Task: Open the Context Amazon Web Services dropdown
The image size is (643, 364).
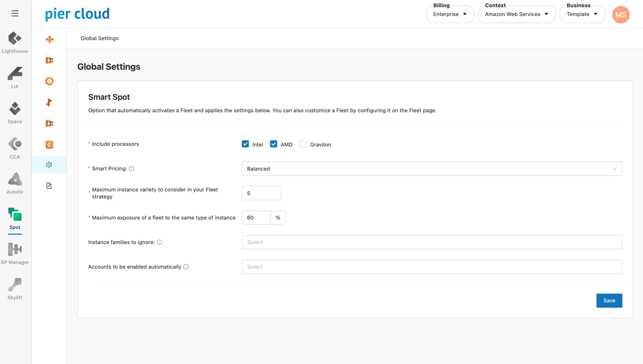Action: tap(516, 14)
